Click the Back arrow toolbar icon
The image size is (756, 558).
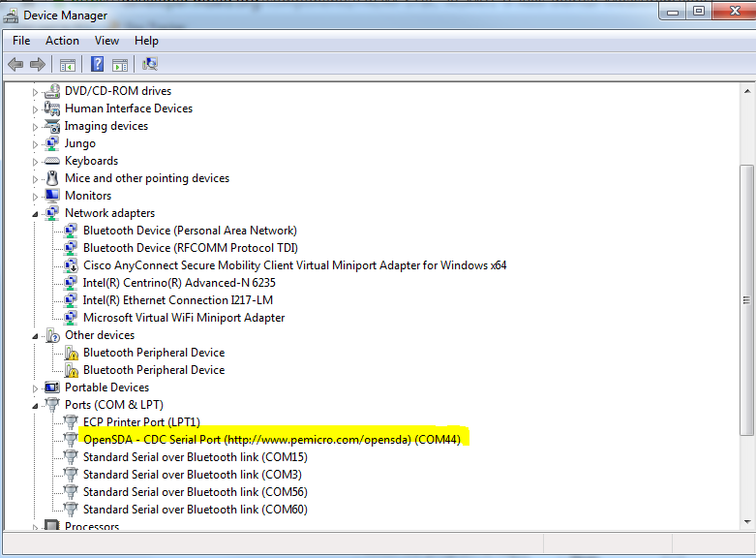(x=15, y=65)
